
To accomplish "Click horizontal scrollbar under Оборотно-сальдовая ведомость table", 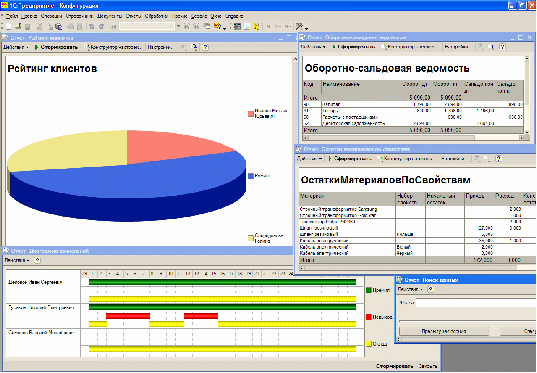I will pos(413,138).
